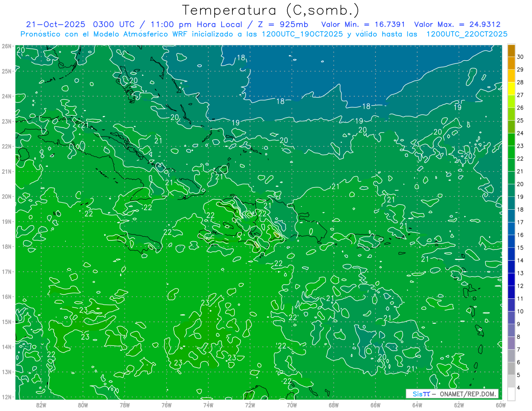Image resolution: width=532 pixels, height=411 pixels.
Task: Click the 29 label on the colorbar
Action: tap(520, 70)
